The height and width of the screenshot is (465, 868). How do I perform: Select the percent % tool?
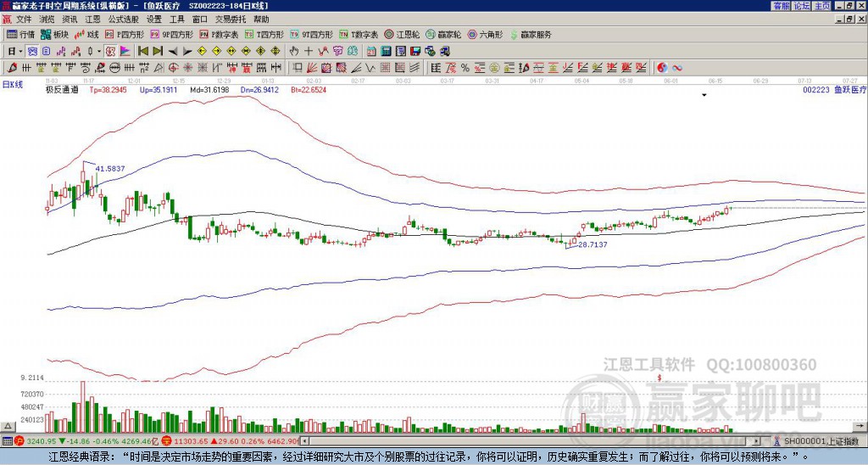point(465,68)
